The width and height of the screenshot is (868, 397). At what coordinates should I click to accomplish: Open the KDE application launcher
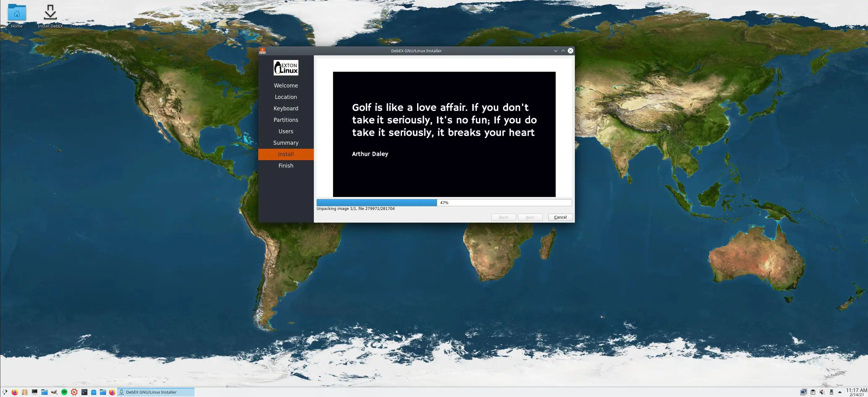[x=5, y=392]
